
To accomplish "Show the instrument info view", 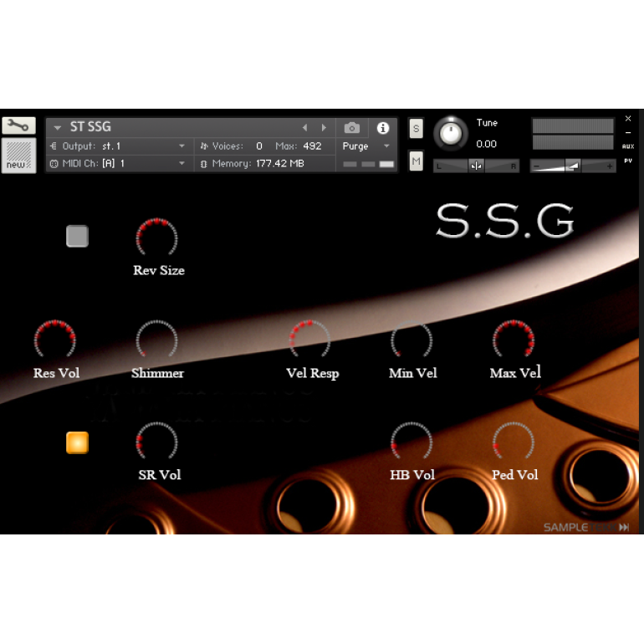I will [383, 128].
